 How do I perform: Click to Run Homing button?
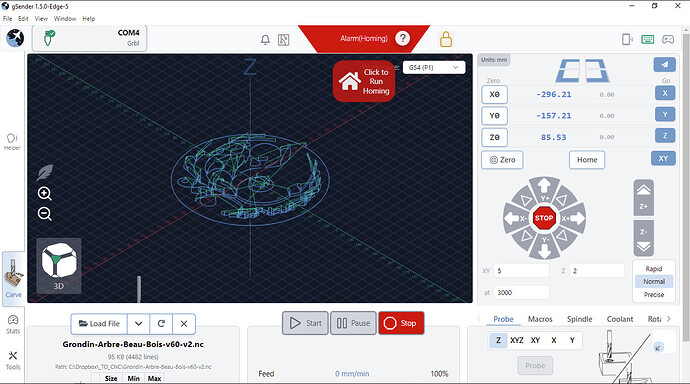[364, 81]
